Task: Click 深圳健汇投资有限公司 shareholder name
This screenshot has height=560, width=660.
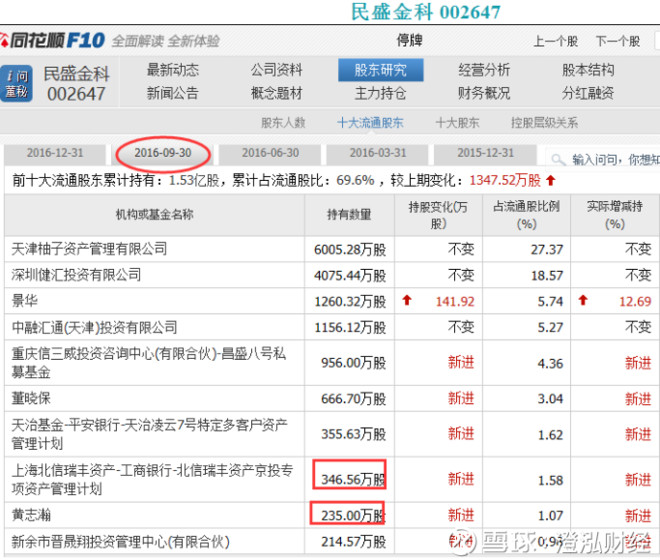Action: [x=76, y=275]
